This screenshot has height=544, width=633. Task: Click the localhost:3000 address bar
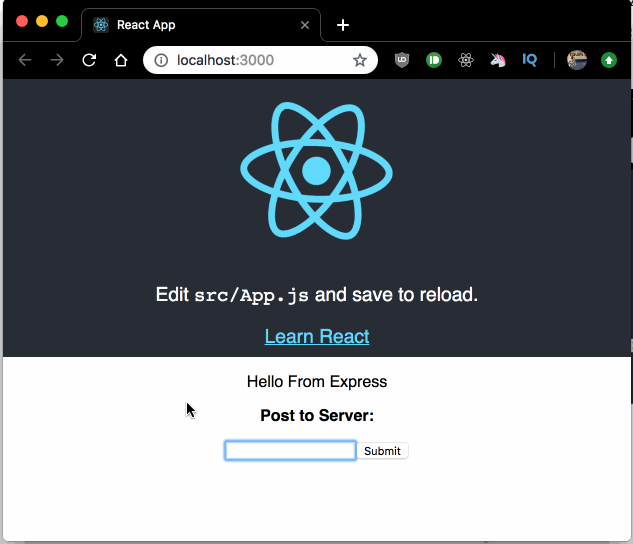pyautogui.click(x=260, y=60)
